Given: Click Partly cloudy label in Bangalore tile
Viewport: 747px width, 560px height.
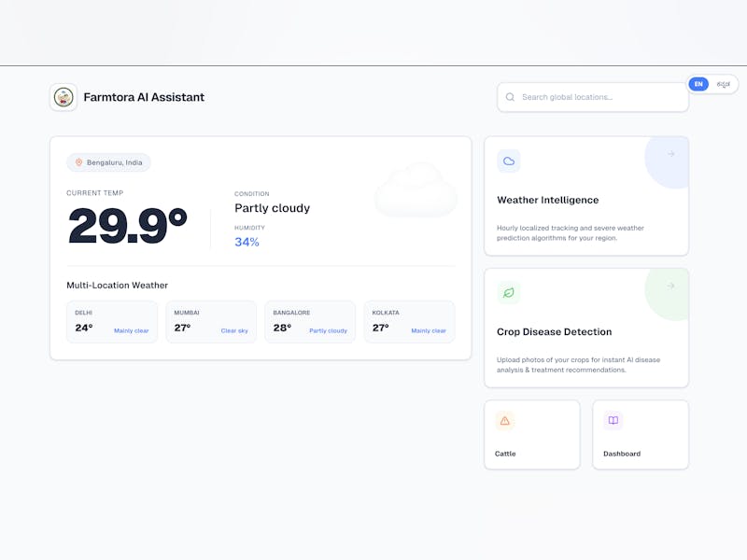Looking at the screenshot, I should (x=329, y=330).
